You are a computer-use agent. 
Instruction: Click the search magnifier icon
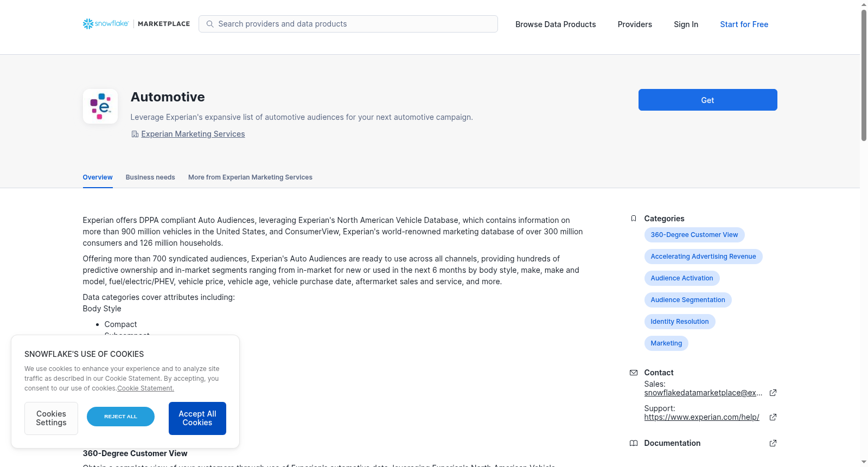[210, 24]
